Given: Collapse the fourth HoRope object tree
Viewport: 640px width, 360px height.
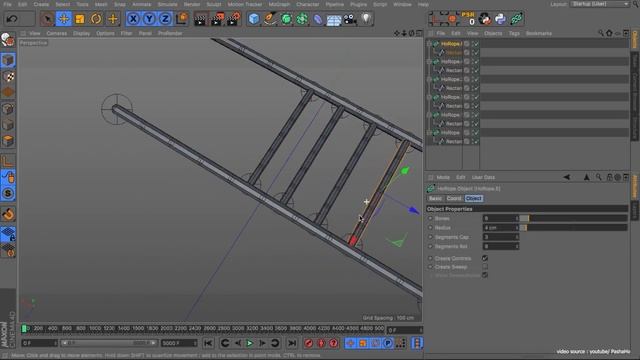Looking at the screenshot, I should pos(429,97).
